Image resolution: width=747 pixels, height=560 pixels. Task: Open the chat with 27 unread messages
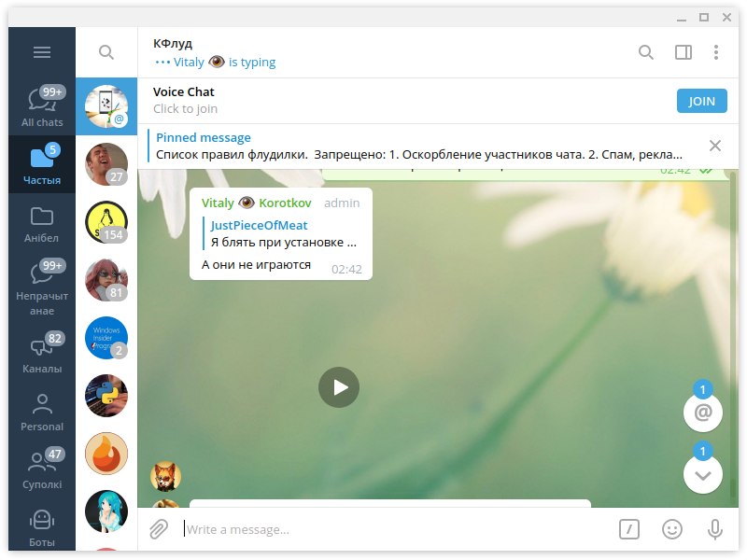(106, 164)
